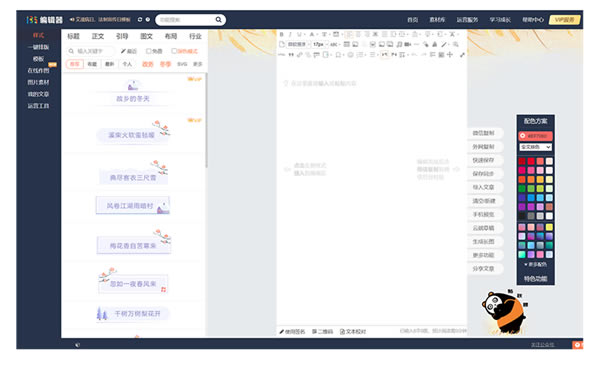Open the color scheme select dropdown
The height and width of the screenshot is (373, 600).
(x=535, y=147)
